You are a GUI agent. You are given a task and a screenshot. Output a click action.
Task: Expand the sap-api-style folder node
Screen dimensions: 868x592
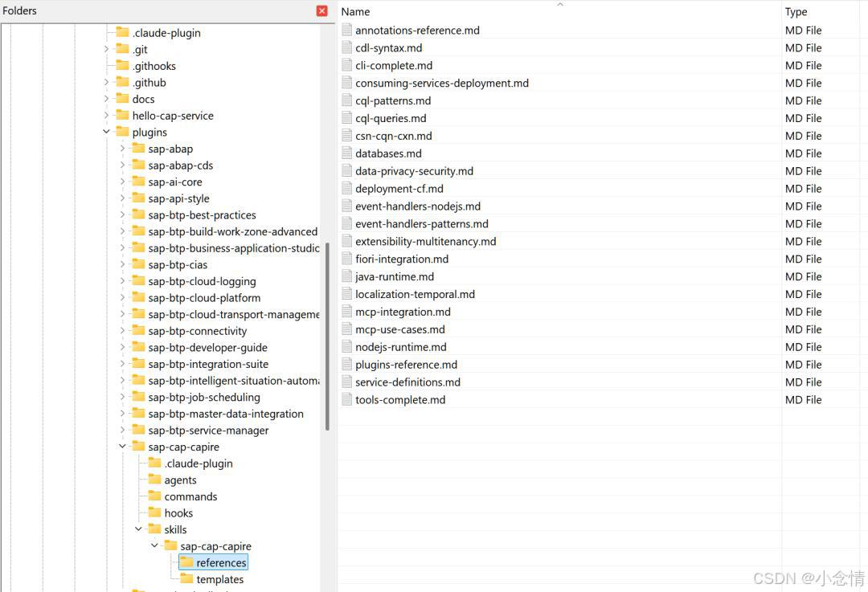[x=122, y=198]
